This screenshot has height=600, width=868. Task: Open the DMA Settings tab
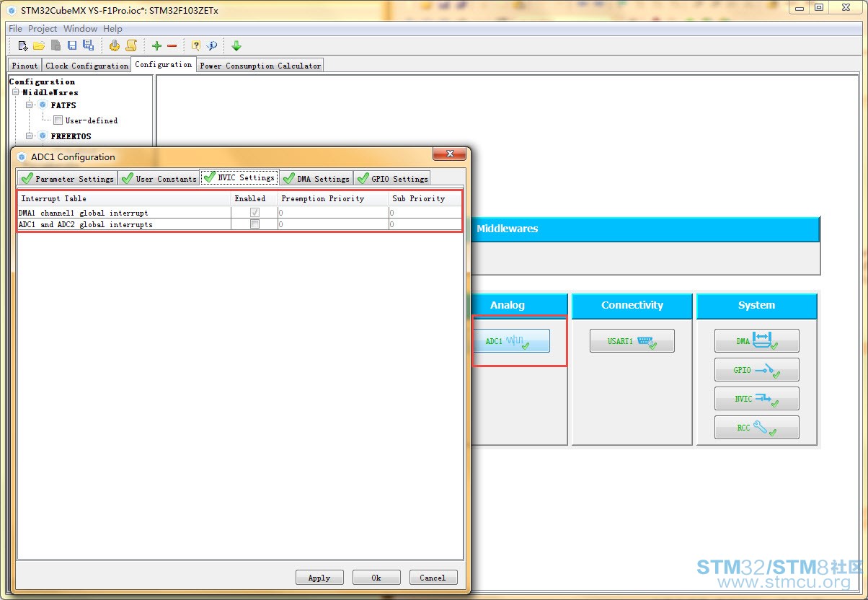coord(316,178)
